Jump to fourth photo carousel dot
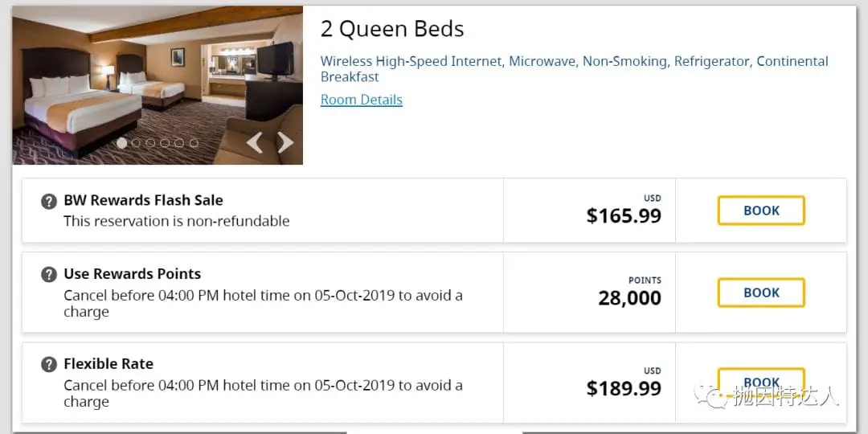The image size is (868, 434). (165, 143)
